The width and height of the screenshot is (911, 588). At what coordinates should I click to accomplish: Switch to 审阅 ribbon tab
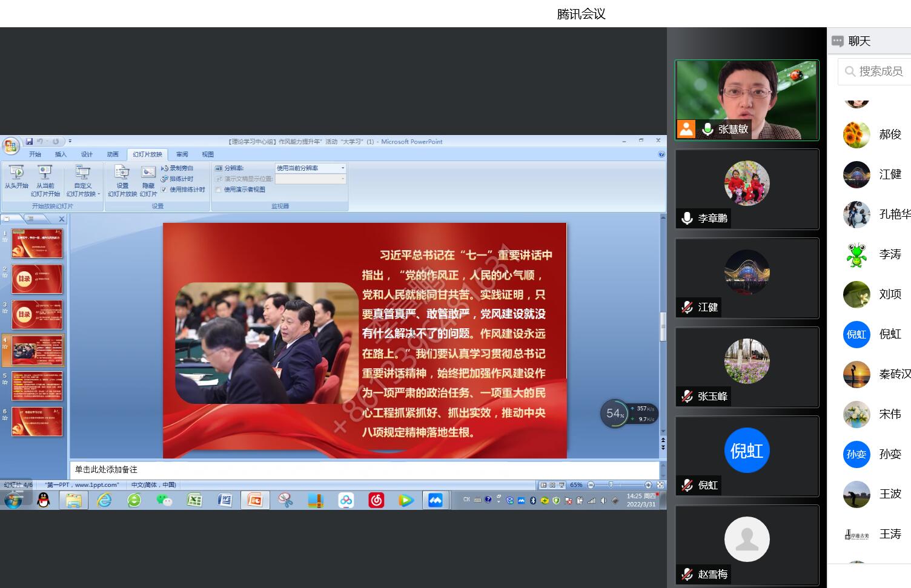pos(182,154)
